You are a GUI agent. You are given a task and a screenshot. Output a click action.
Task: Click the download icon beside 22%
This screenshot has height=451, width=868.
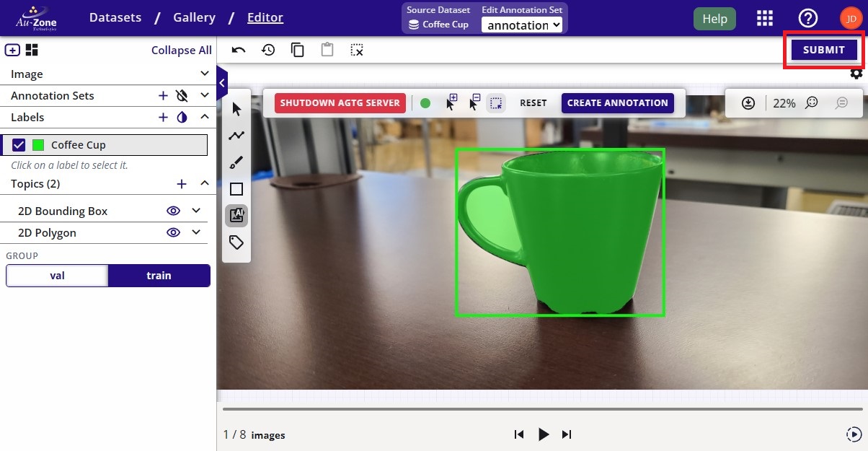748,103
